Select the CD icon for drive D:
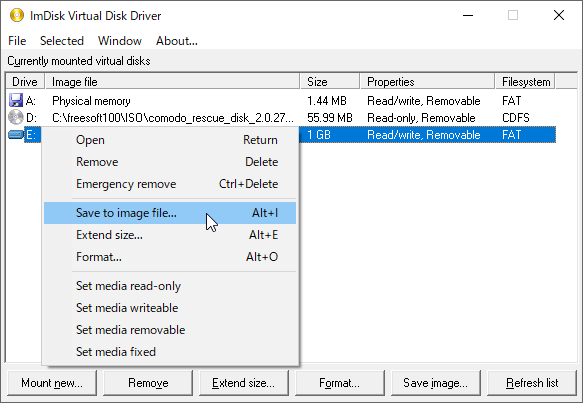 (16, 117)
